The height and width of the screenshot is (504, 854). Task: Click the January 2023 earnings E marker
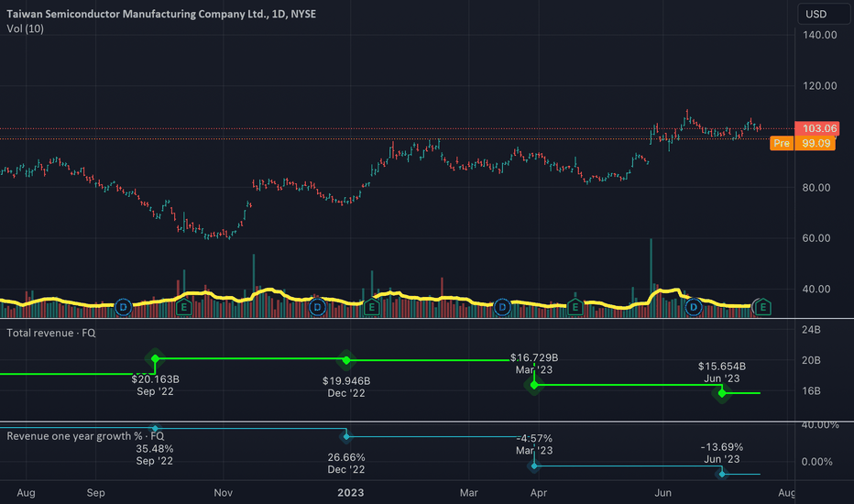[x=371, y=307]
